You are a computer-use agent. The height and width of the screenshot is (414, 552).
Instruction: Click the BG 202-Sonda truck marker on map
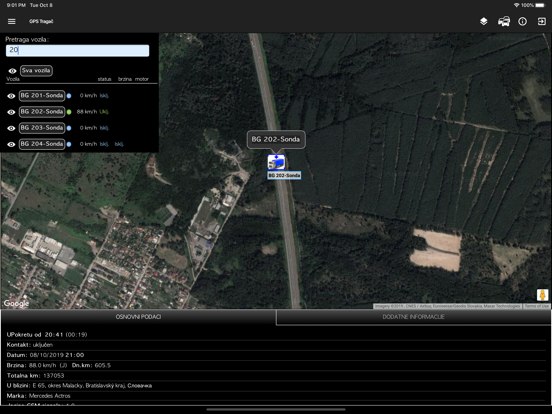(x=276, y=162)
